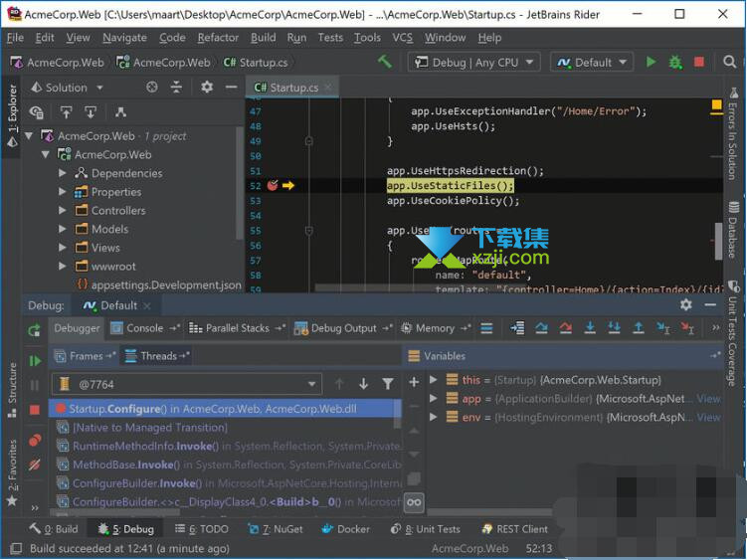This screenshot has height=560, width=747.
Task: Pause program in debug sidebar
Action: pos(35,385)
